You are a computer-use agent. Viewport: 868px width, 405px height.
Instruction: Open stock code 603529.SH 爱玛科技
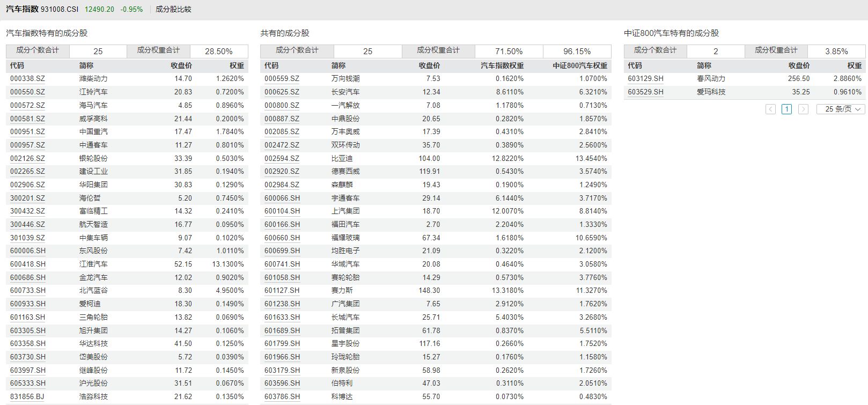[645, 92]
